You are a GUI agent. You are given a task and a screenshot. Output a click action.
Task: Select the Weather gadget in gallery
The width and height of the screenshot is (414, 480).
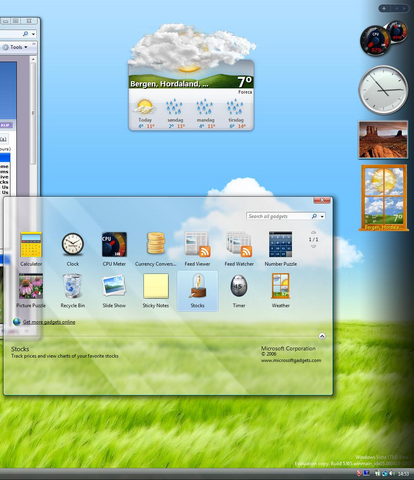pyautogui.click(x=281, y=290)
